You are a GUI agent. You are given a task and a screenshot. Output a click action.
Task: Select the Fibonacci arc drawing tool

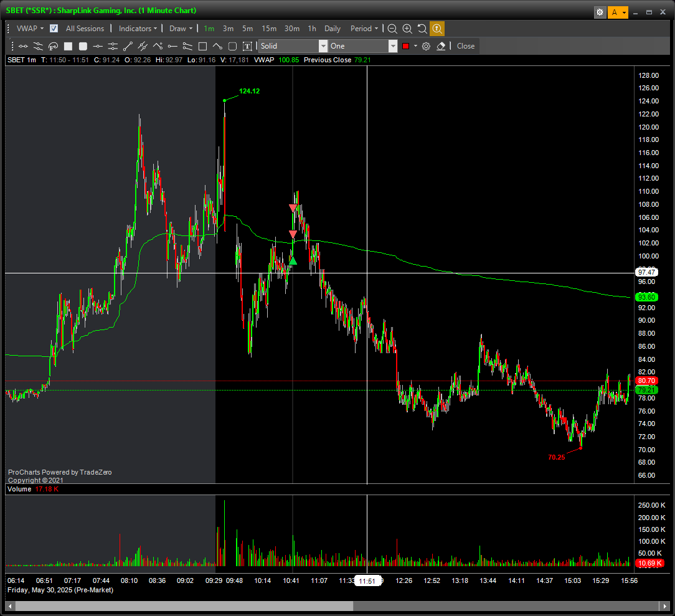pos(53,46)
